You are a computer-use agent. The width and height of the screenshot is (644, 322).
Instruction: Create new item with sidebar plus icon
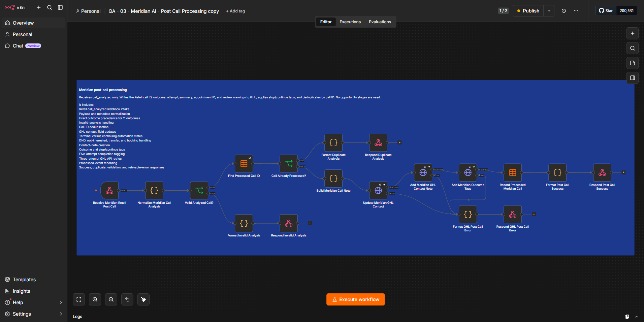tap(39, 7)
